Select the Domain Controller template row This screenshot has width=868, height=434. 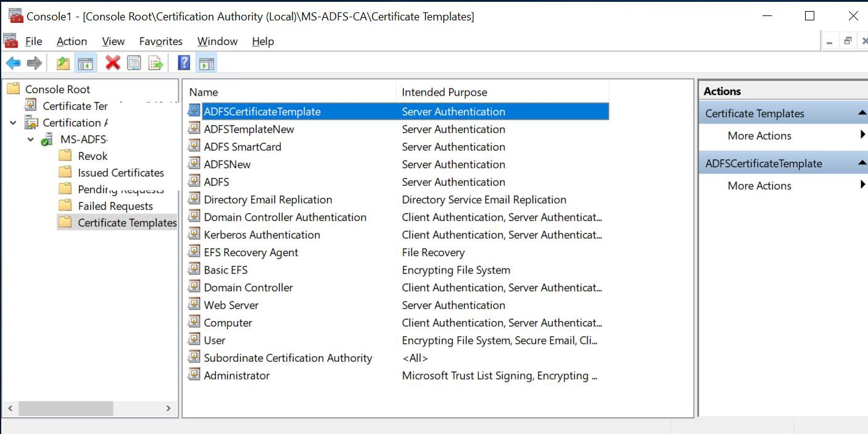tap(397, 287)
